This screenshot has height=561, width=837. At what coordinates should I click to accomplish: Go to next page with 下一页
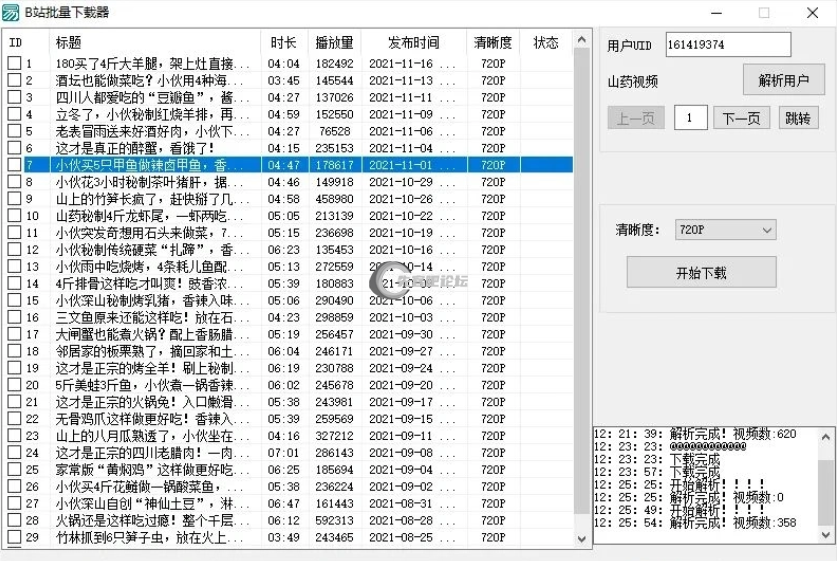[x=741, y=118]
